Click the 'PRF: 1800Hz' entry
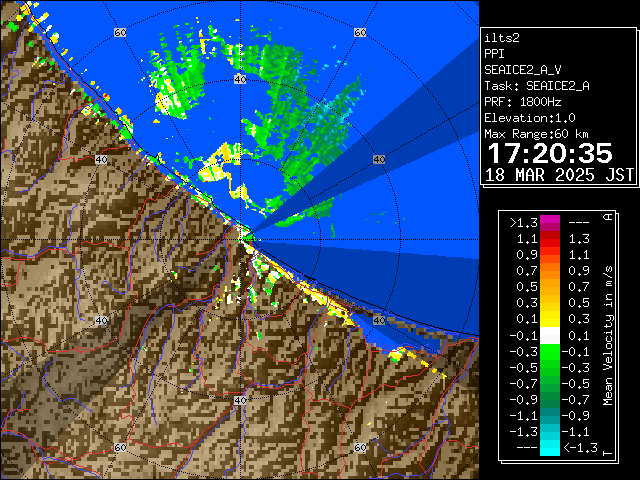 click(522, 102)
